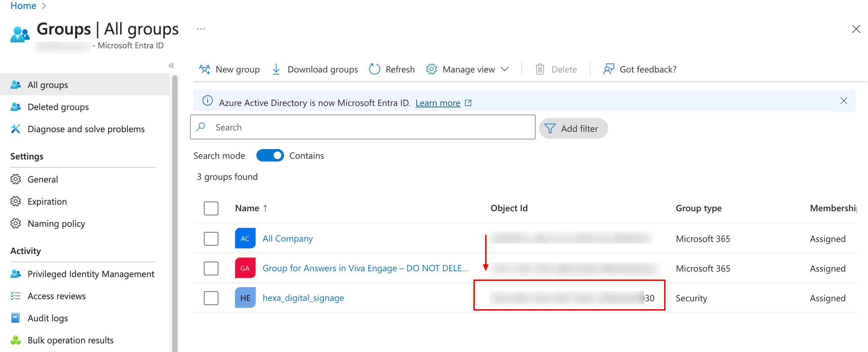
Task: Select the hexa_digital_signage row checkbox
Action: [x=211, y=298]
